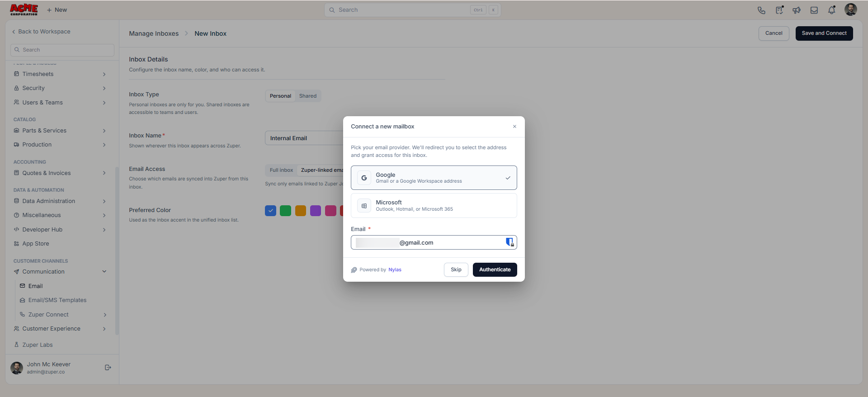Open the phone dialer icon in top bar
The image size is (868, 397).
click(761, 10)
